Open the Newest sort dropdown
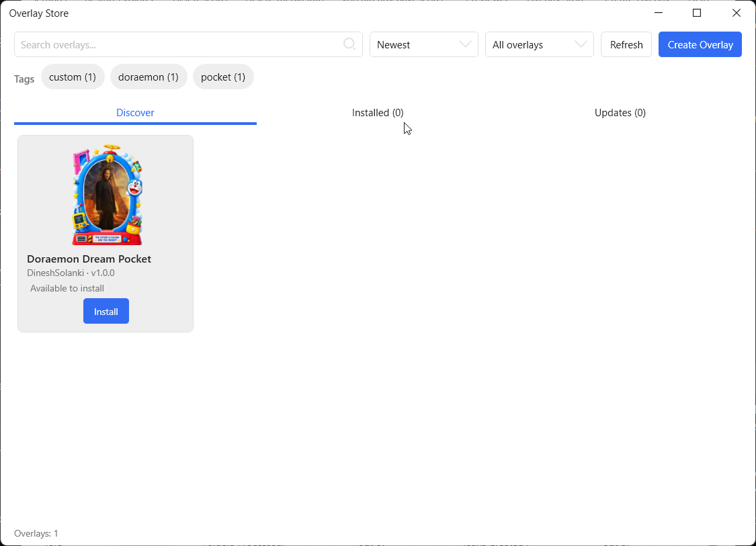Screen dimensions: 756x546 tap(424, 44)
